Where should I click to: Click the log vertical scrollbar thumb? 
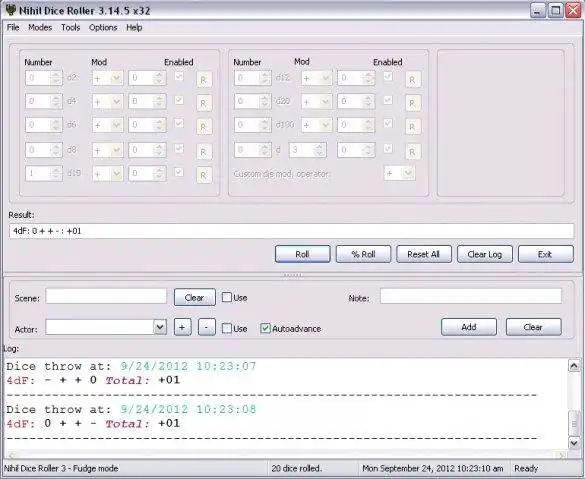574,423
